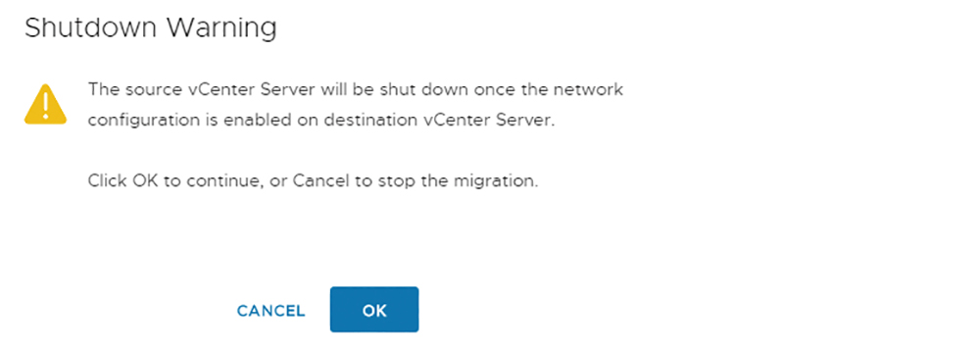
Task: Stop the migration using CANCEL
Action: pos(270,311)
